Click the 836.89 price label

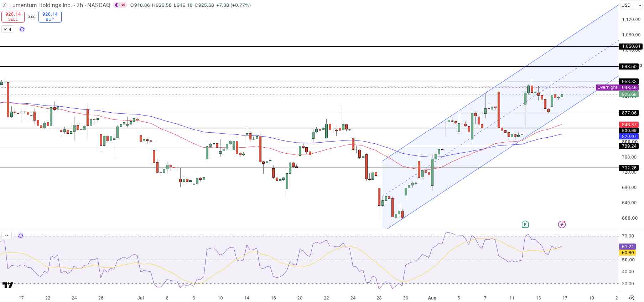click(x=629, y=130)
